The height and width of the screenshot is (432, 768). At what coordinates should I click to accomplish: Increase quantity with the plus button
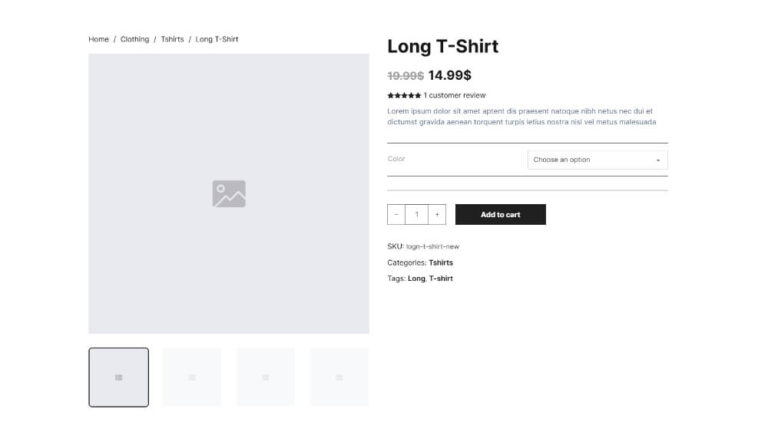point(437,215)
